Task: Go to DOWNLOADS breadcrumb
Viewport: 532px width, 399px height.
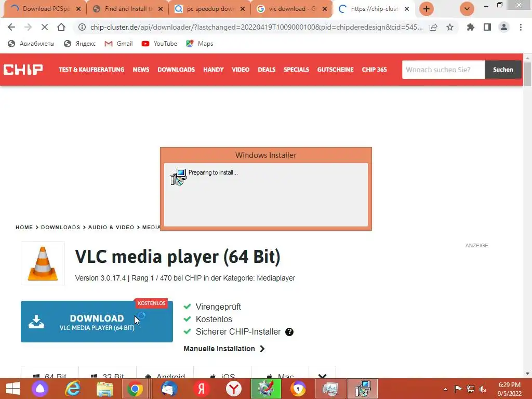Action: pos(61,228)
